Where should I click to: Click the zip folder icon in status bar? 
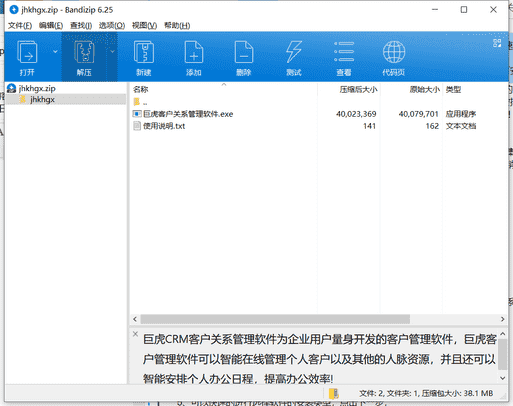pos(334,393)
